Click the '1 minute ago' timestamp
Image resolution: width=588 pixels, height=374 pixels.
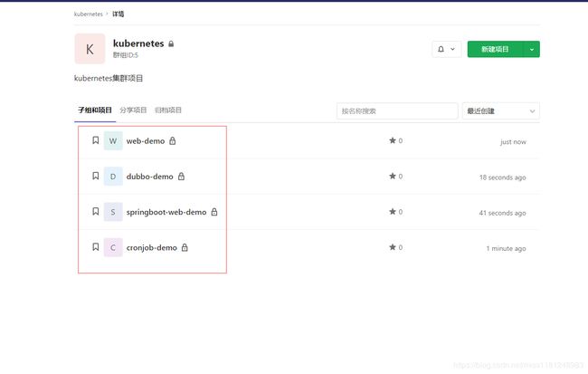(507, 249)
